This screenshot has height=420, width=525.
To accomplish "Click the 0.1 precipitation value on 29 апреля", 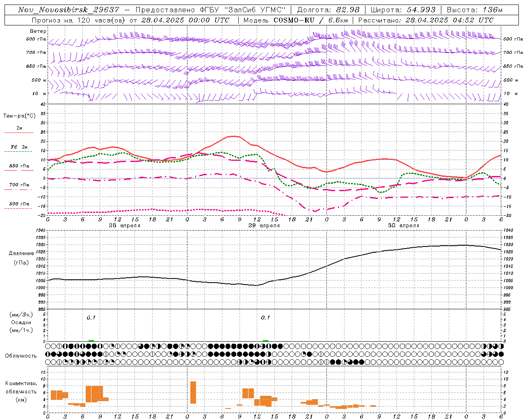I will pyautogui.click(x=265, y=317).
